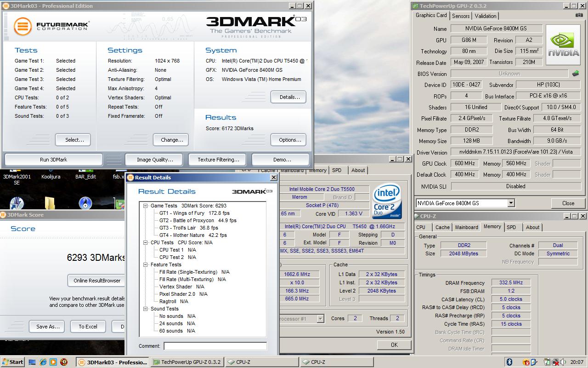Click the 20:07 system clock
The height and width of the screenshot is (368, 588).
577,362
